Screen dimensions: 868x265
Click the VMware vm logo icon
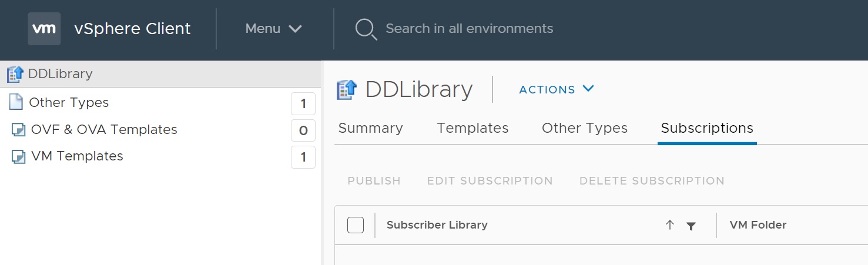44,29
